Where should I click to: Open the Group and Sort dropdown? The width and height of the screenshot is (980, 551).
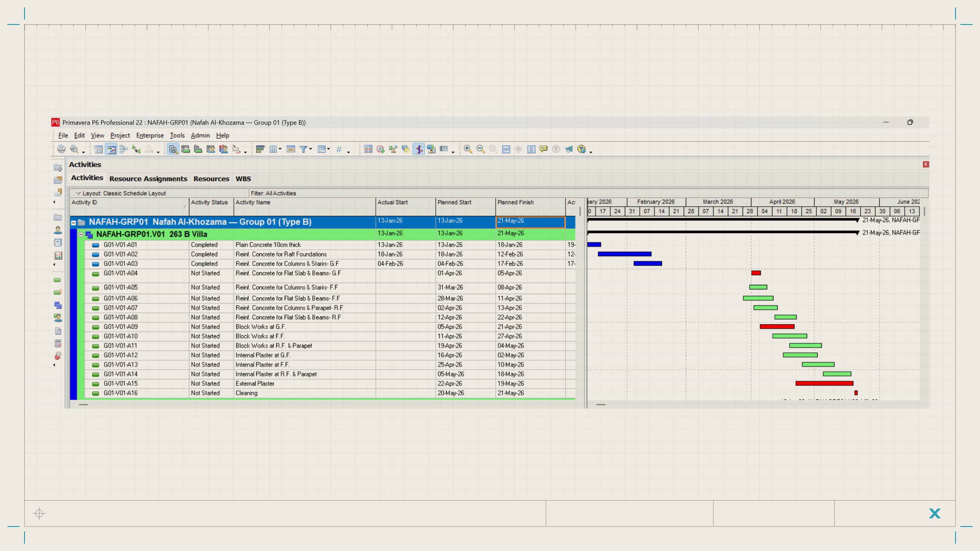click(324, 149)
